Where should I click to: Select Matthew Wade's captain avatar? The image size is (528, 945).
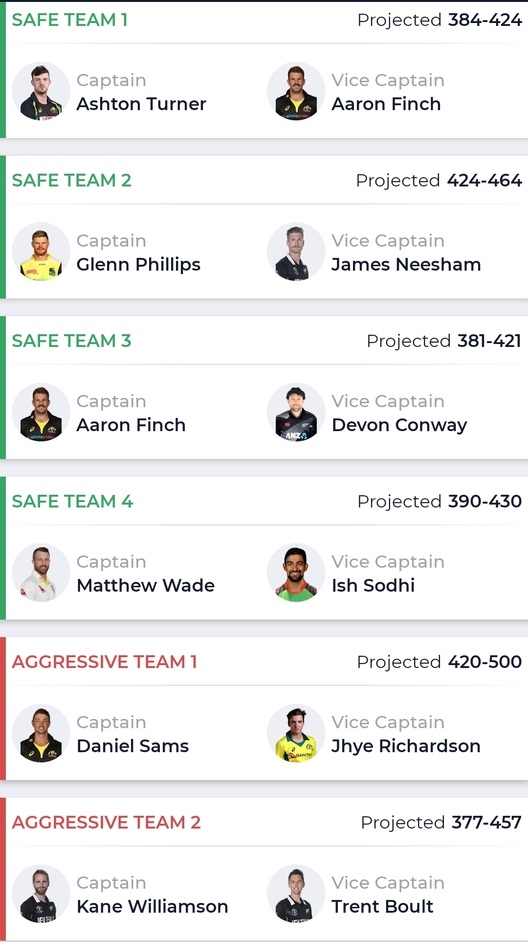tap(41, 573)
